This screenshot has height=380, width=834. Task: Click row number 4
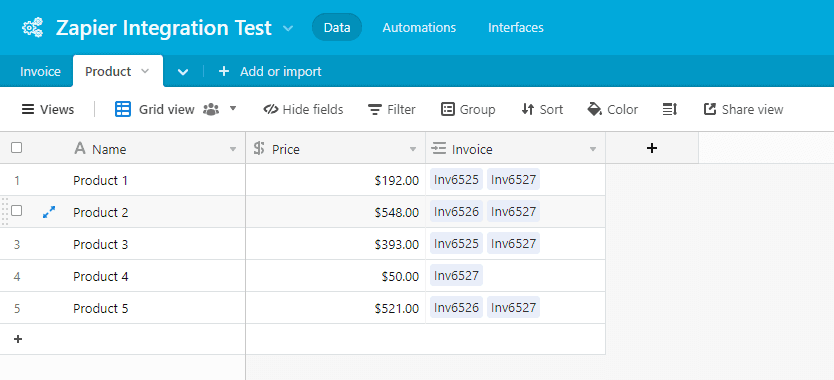[x=17, y=277]
